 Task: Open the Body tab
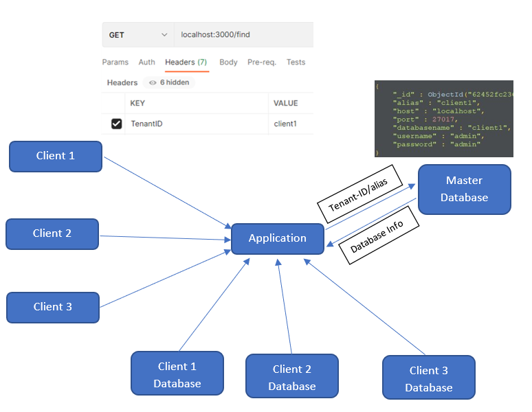pos(228,62)
